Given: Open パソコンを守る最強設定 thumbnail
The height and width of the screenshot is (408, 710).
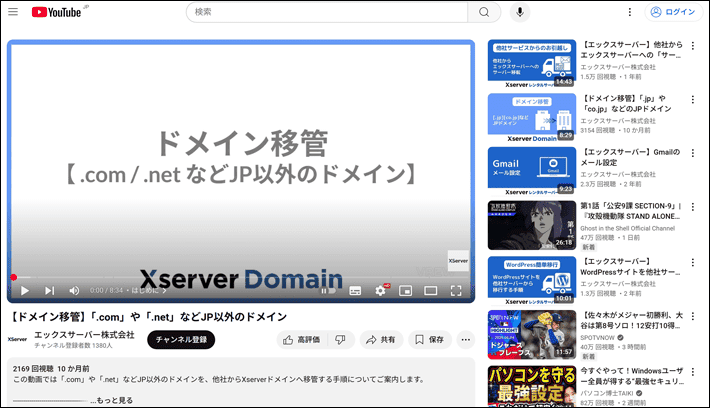Looking at the screenshot, I should pyautogui.click(x=532, y=386).
